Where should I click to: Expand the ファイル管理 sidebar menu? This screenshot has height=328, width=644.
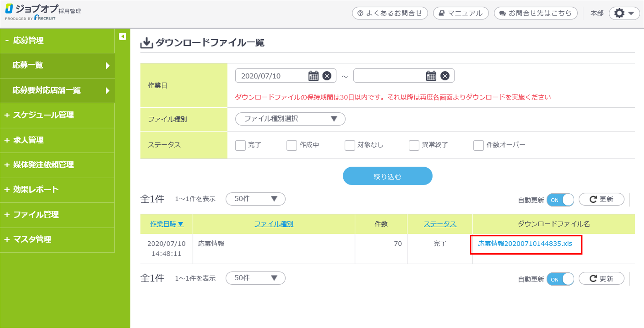pos(36,215)
